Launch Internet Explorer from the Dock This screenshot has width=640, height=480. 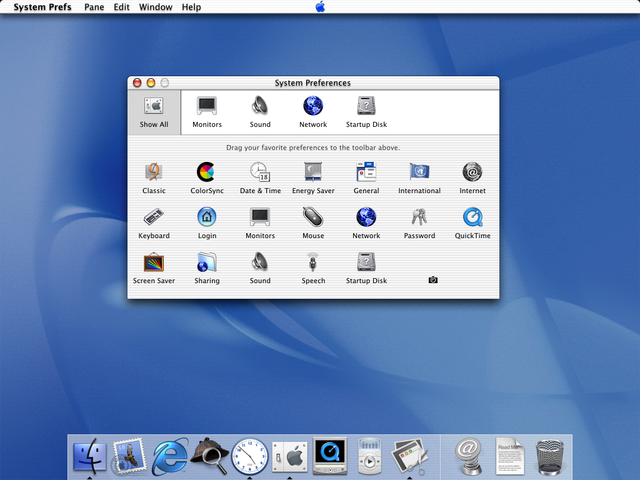coord(169,457)
